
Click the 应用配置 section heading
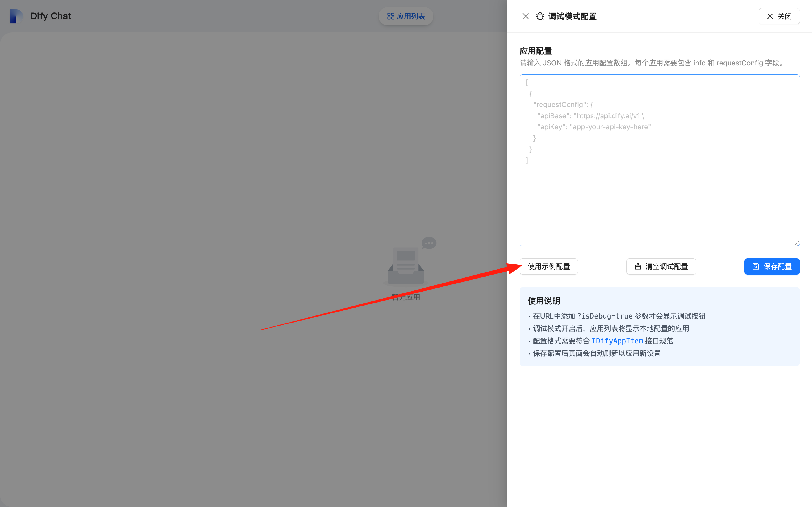coord(535,51)
